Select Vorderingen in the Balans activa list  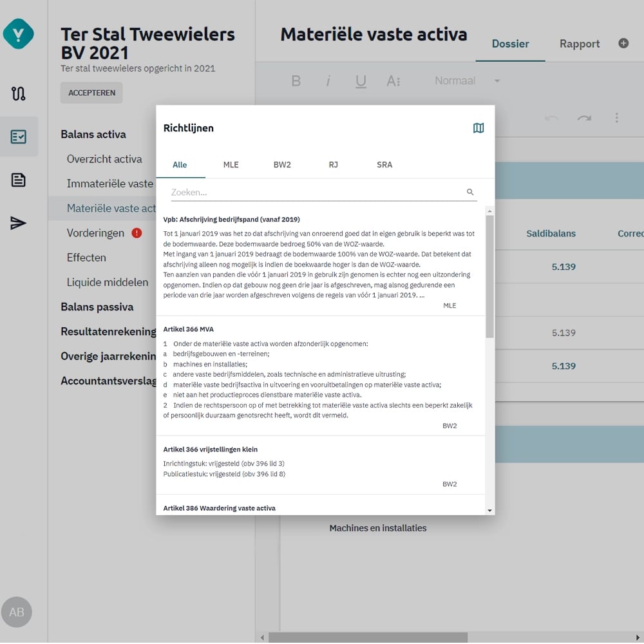click(97, 232)
